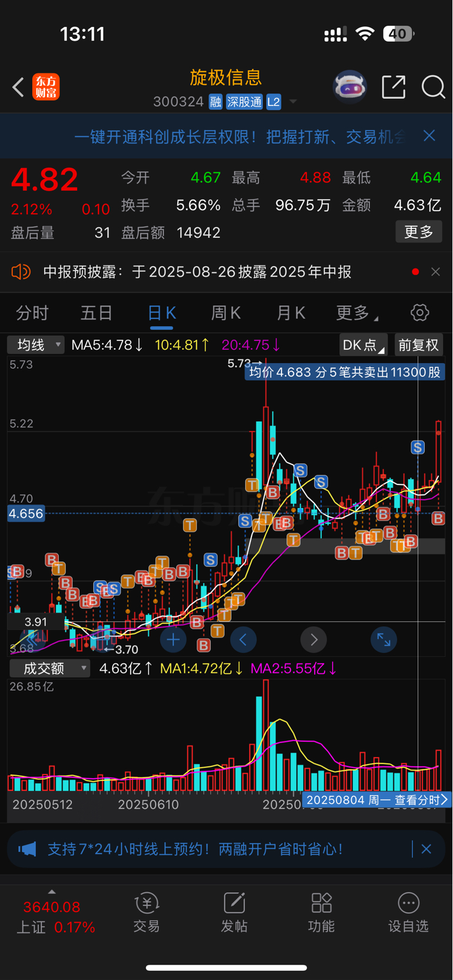Open the 支持7*24小时线上预约 banner link

point(196,849)
